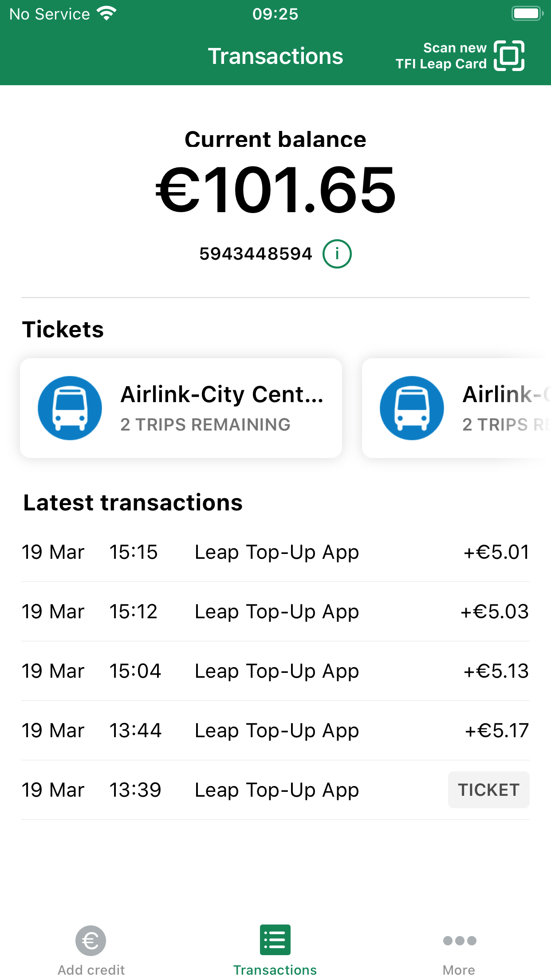This screenshot has width=551, height=980.
Task: Open the More tab label
Action: (459, 970)
